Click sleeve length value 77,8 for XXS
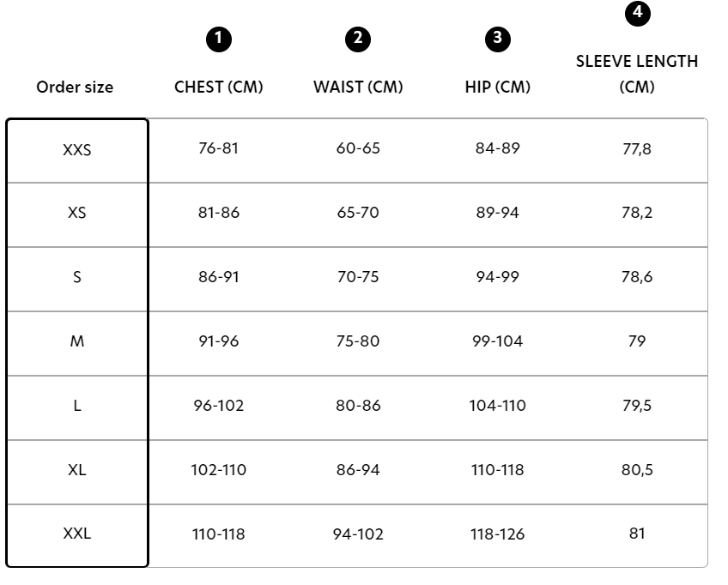 click(x=637, y=149)
